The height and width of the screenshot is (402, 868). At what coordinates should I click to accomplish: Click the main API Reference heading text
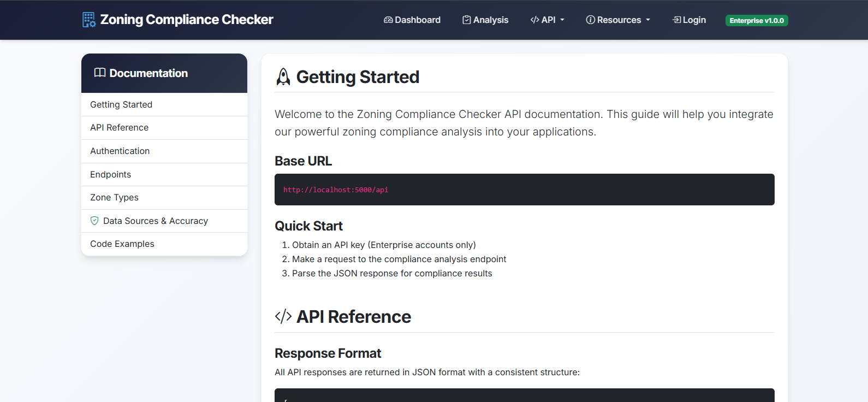click(x=354, y=317)
